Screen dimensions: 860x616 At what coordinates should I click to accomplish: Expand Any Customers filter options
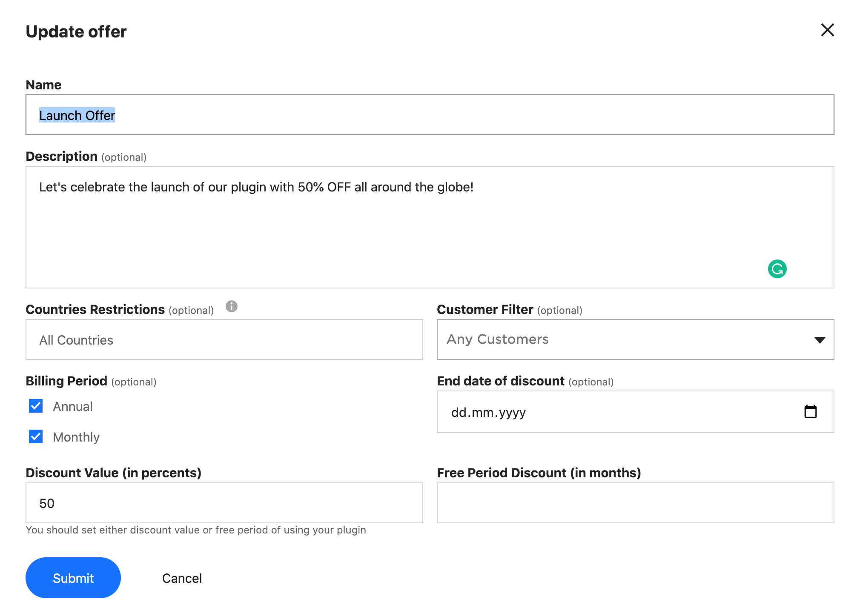[x=635, y=339]
